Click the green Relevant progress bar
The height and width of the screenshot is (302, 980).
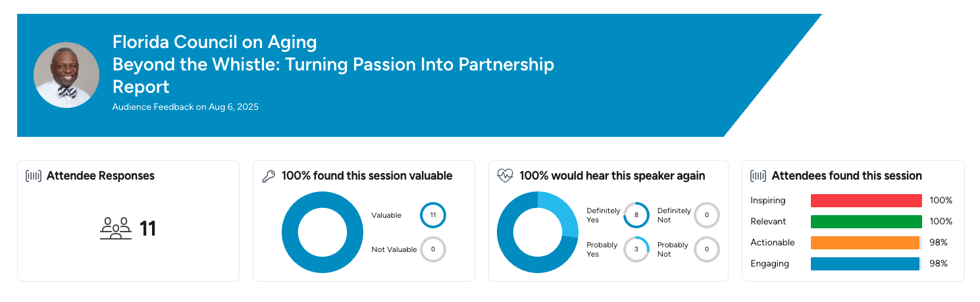[866, 222]
